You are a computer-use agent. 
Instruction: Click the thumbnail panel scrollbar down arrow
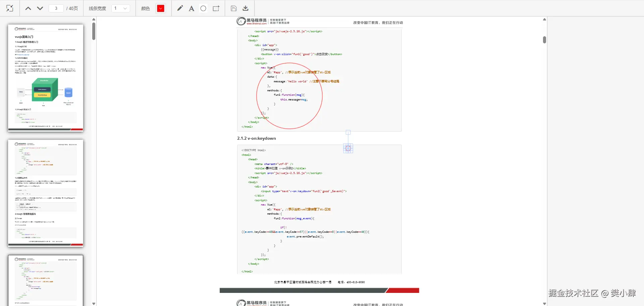(94, 304)
